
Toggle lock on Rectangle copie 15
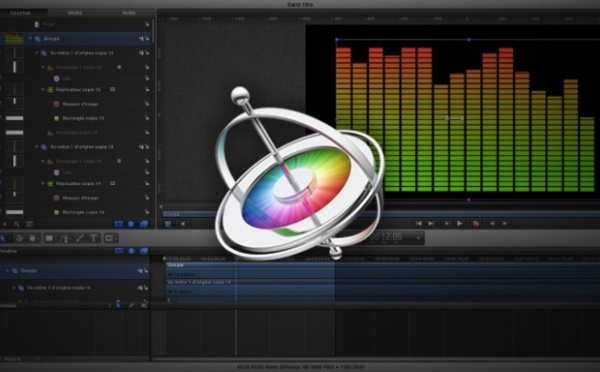147,118
